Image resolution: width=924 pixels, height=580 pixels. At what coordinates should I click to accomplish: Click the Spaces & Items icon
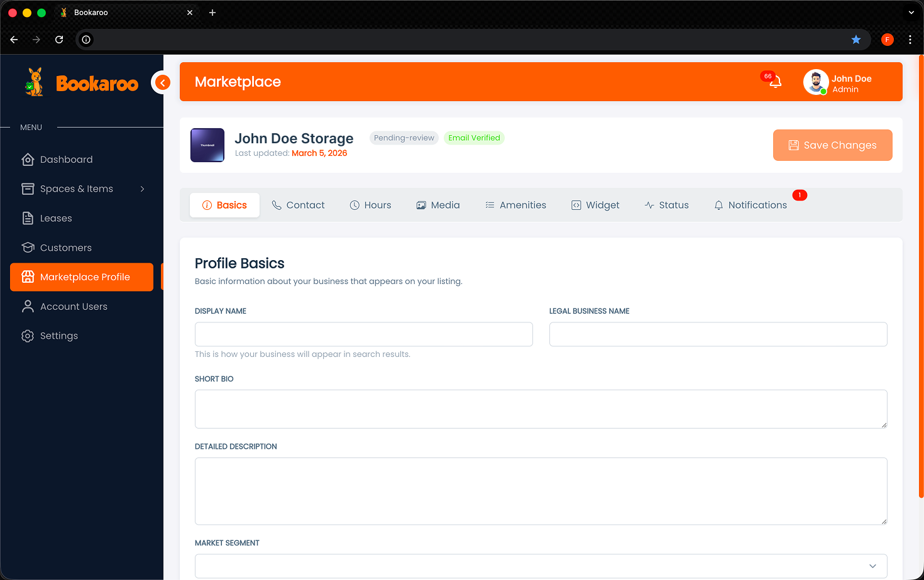coord(28,189)
